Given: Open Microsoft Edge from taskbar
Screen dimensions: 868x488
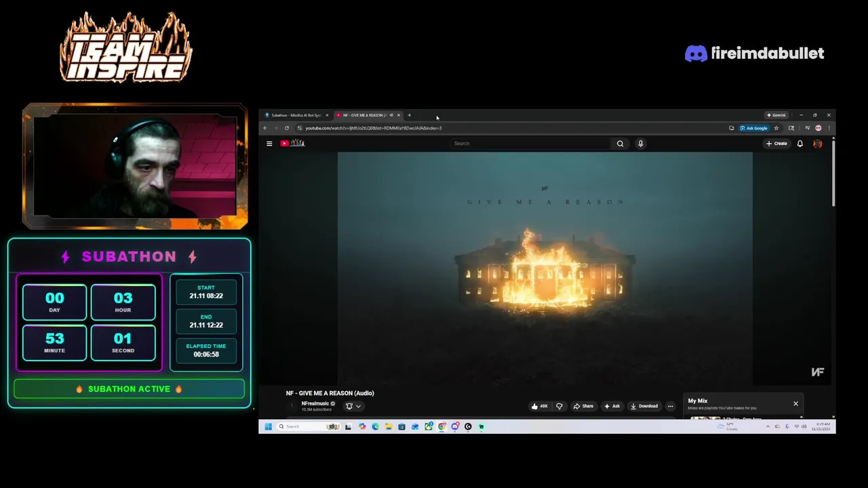Looking at the screenshot, I should coord(376,426).
